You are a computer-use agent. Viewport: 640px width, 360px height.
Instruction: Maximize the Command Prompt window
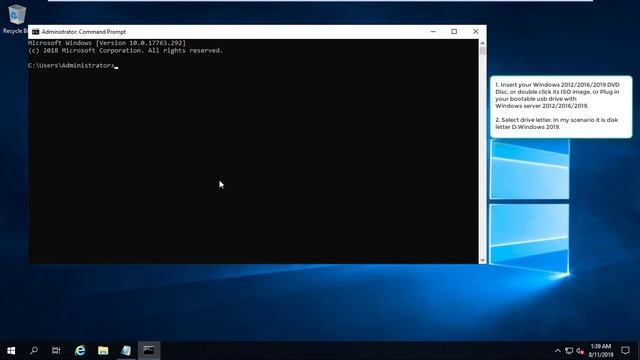coord(454,31)
